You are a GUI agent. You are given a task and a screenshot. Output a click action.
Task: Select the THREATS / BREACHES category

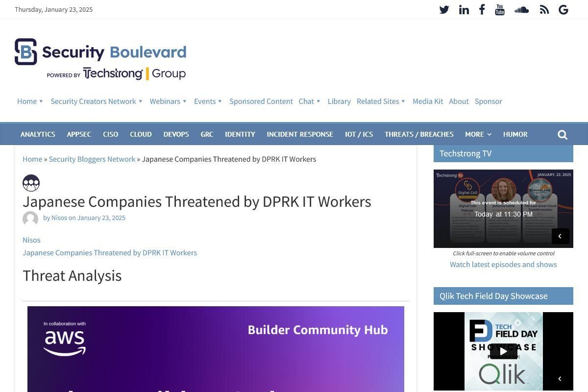[x=419, y=134]
